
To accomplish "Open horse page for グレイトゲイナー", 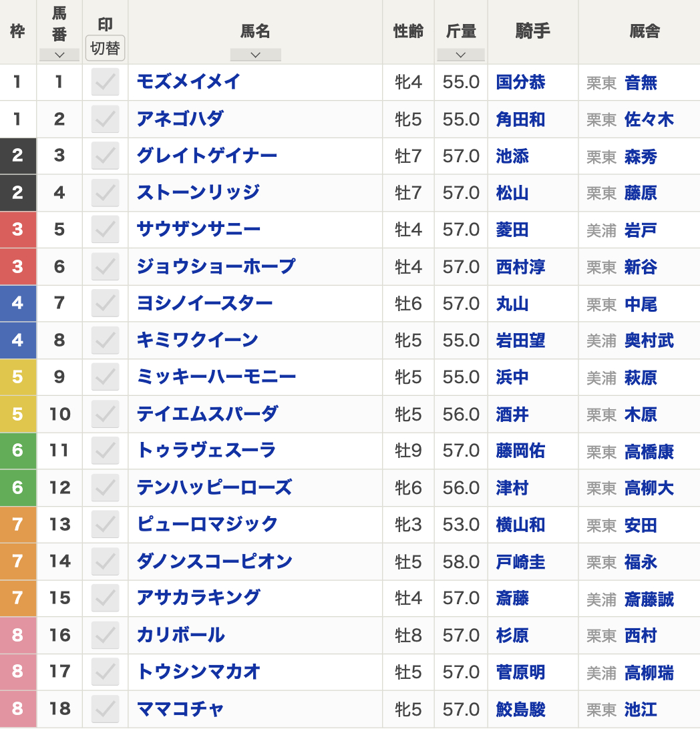I will point(206,156).
